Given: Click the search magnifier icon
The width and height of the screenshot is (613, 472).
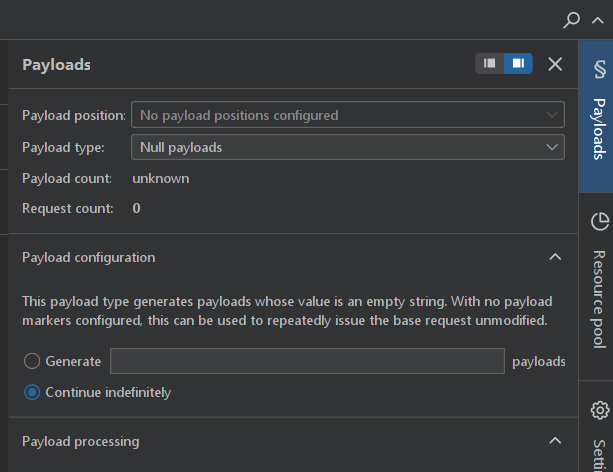Looking at the screenshot, I should coord(572,19).
